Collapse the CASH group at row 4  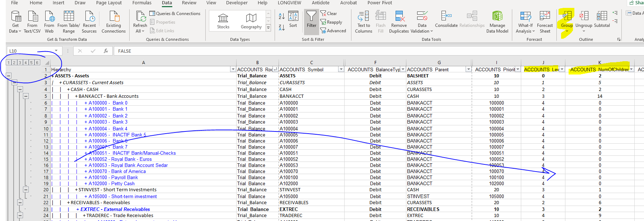coord(20,89)
